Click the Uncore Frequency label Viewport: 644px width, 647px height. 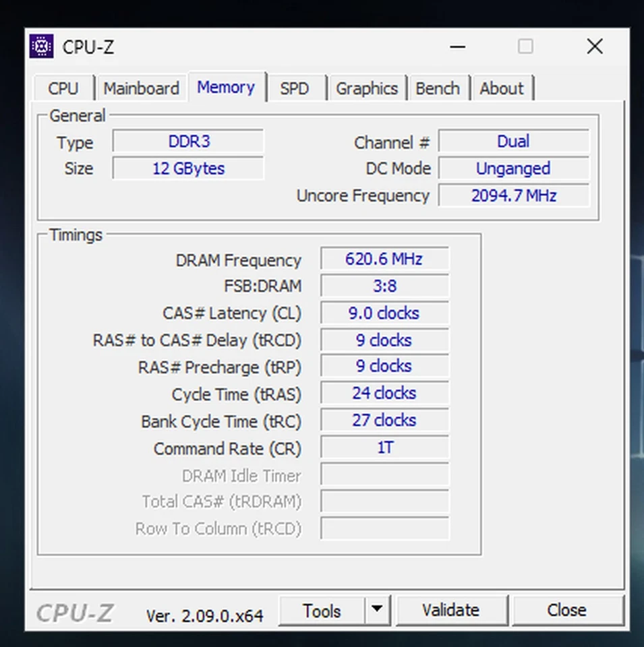[x=363, y=196]
